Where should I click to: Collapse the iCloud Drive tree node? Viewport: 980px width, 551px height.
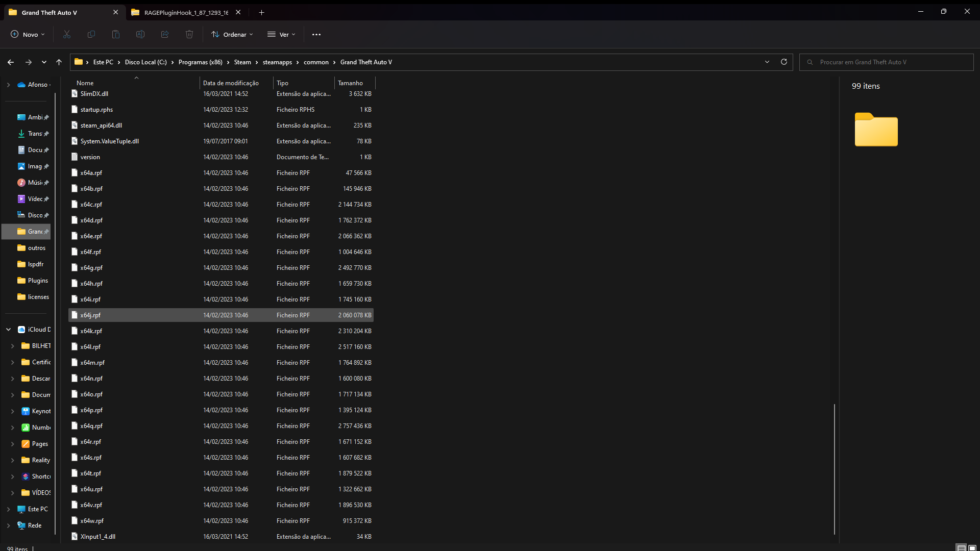pyautogui.click(x=9, y=330)
